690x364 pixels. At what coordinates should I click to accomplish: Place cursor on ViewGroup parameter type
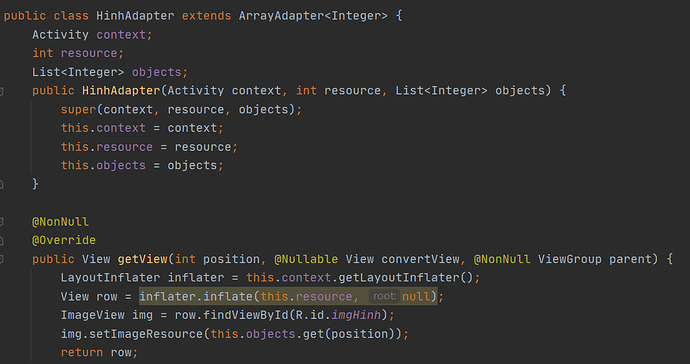click(569, 259)
